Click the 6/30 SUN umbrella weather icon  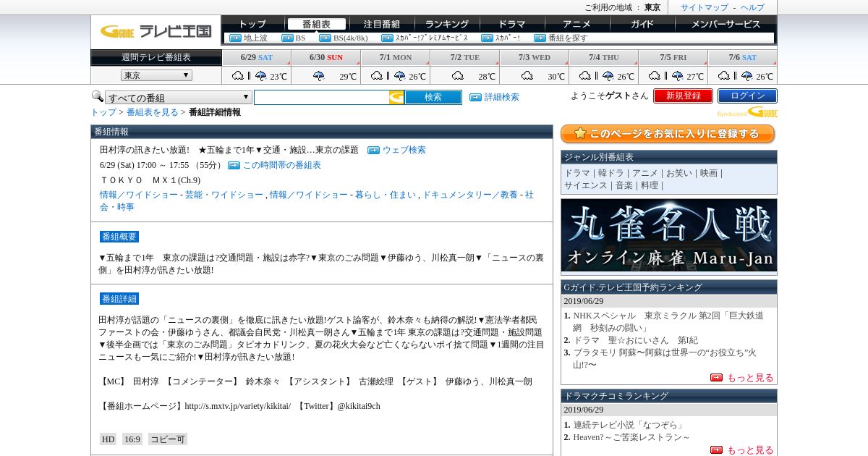point(318,76)
